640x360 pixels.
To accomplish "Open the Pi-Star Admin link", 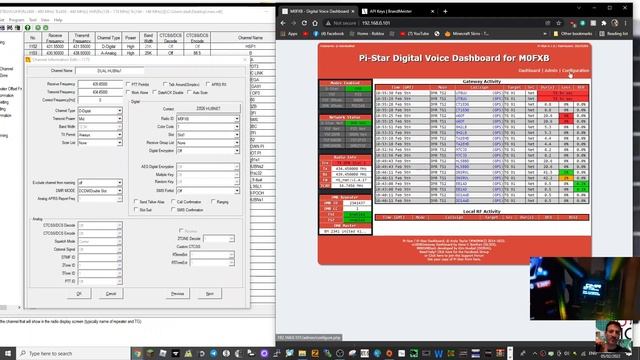I will tap(551, 71).
